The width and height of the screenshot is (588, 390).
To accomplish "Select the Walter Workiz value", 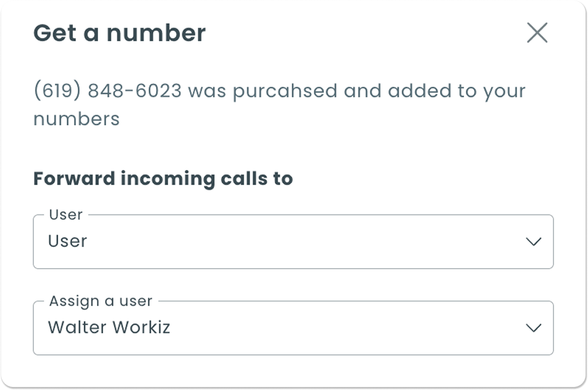I will (x=109, y=328).
